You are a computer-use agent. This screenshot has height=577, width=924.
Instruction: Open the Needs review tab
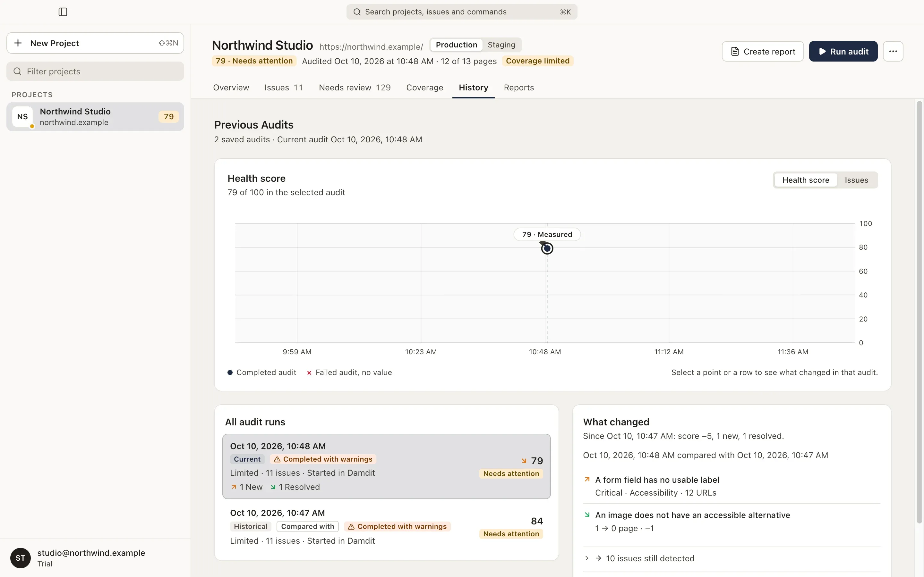click(x=355, y=88)
